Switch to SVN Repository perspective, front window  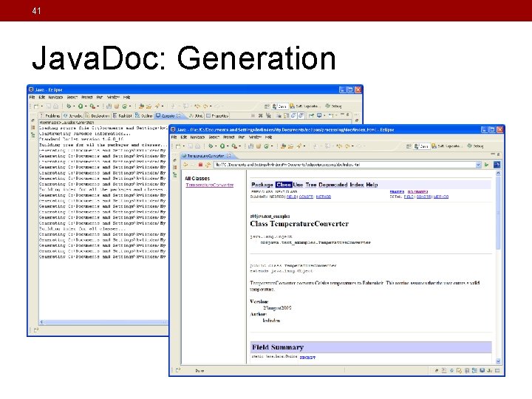446,146
